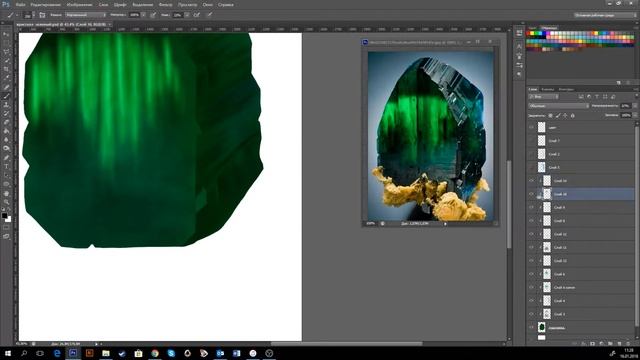The height and width of the screenshot is (360, 640).
Task: Select the Crop tool
Action: pyautogui.click(x=6, y=69)
